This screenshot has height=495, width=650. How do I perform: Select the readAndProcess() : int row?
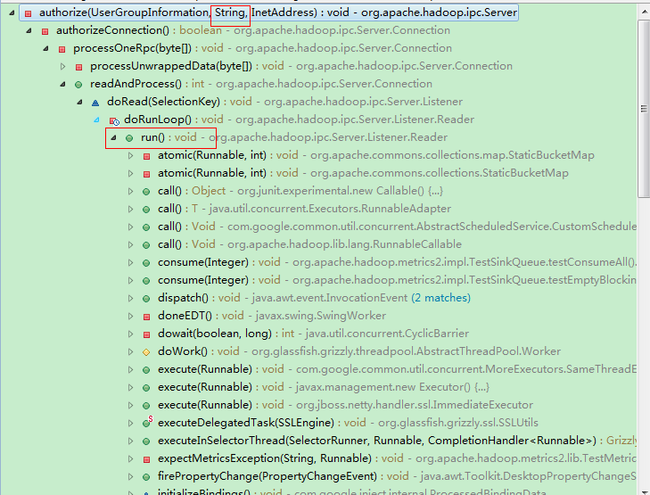click(261, 84)
